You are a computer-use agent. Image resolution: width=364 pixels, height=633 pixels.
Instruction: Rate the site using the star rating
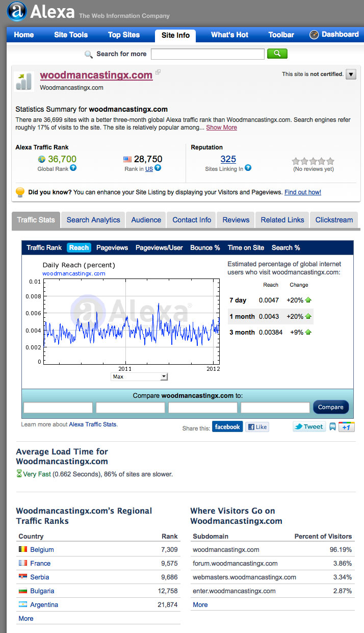[313, 161]
